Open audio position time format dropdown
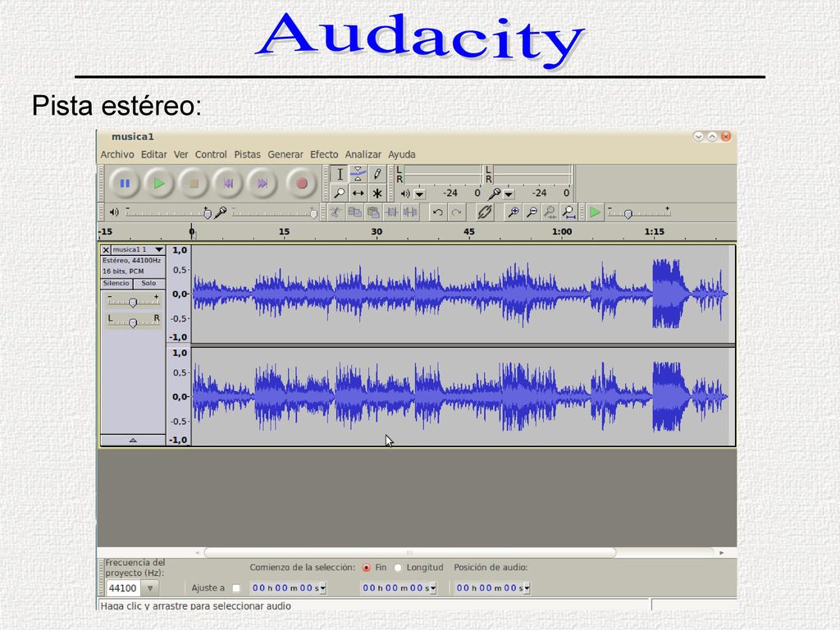The height and width of the screenshot is (630, 840). pyautogui.click(x=527, y=588)
